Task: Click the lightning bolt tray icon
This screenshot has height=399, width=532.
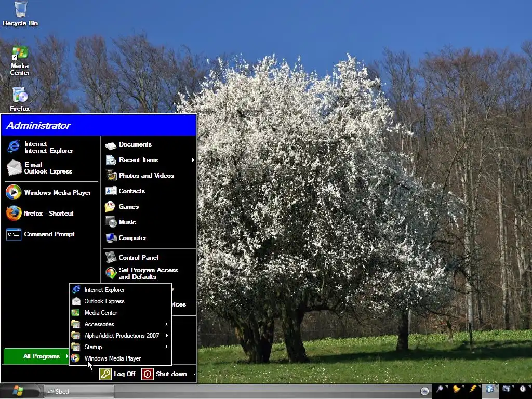Action: coord(473,389)
